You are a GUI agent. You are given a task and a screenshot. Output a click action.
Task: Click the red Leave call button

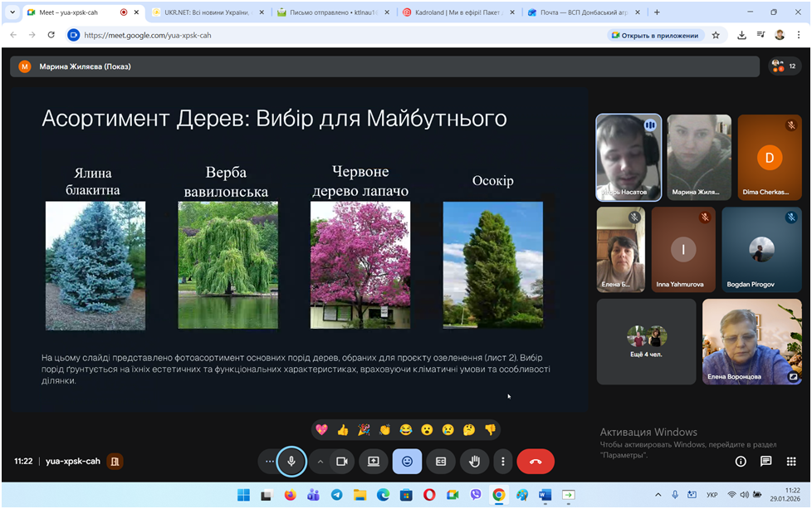[536, 461]
